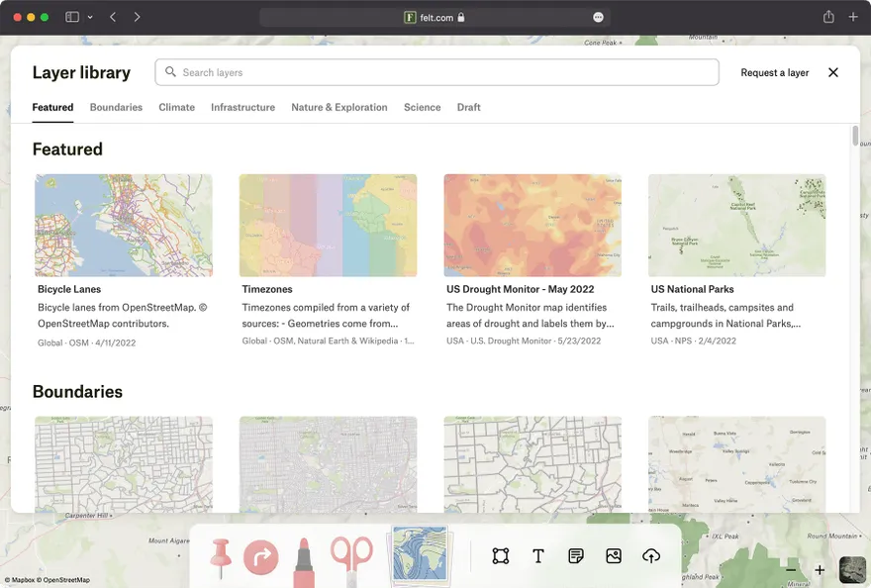
Task: Select the Route arrow tool
Action: tap(261, 557)
